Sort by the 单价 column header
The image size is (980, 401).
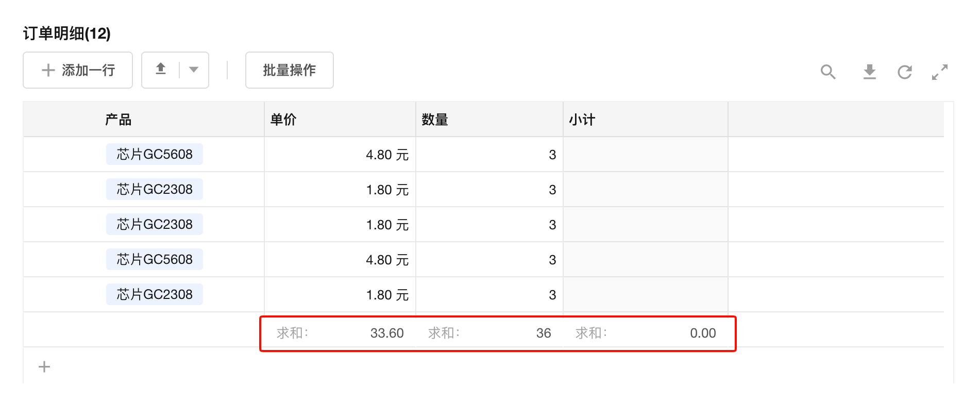[x=283, y=120]
